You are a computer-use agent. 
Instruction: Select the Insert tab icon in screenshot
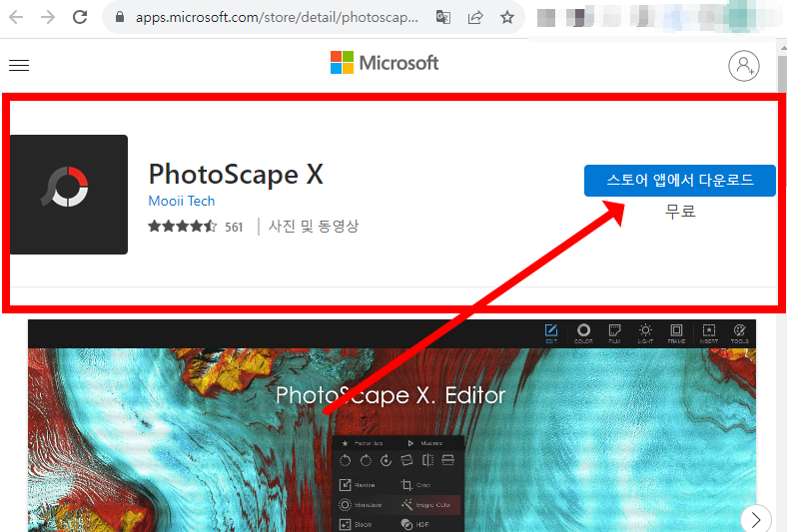pos(709,333)
